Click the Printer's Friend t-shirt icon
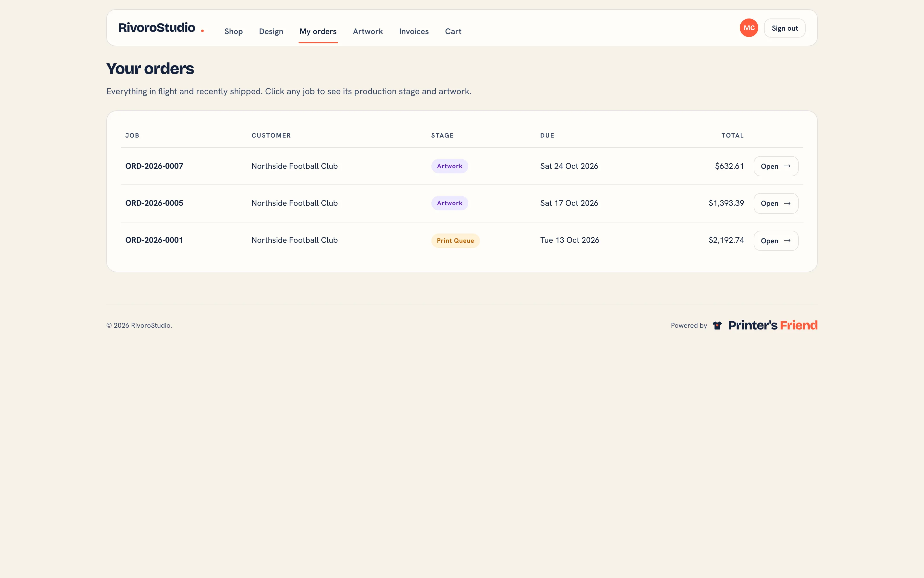The image size is (924, 578). click(717, 326)
